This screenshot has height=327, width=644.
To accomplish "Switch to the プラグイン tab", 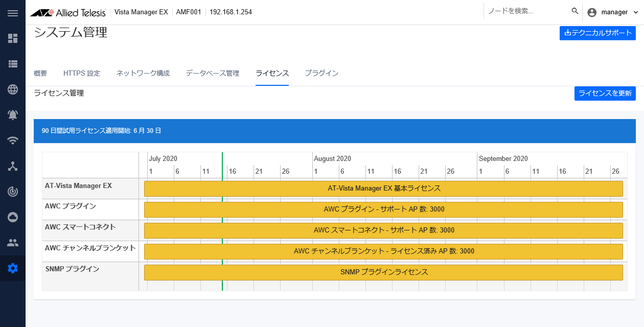I will (x=321, y=74).
